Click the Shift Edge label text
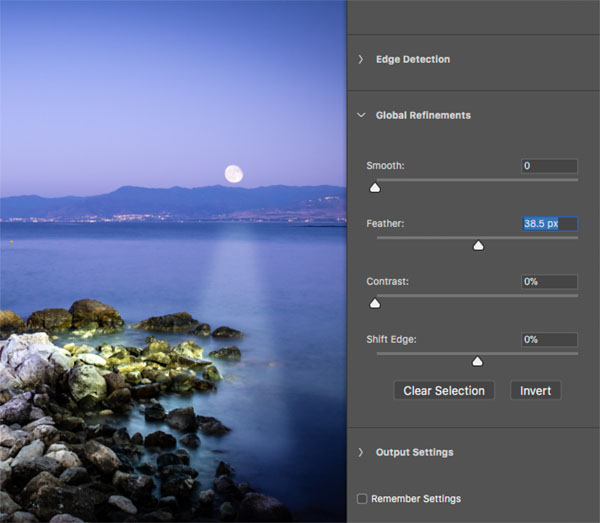Viewport: 600px width, 523px height. point(391,340)
